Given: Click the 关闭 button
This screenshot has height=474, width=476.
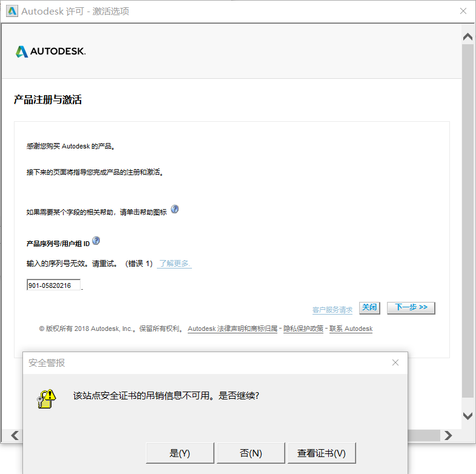Looking at the screenshot, I should click(x=369, y=308).
